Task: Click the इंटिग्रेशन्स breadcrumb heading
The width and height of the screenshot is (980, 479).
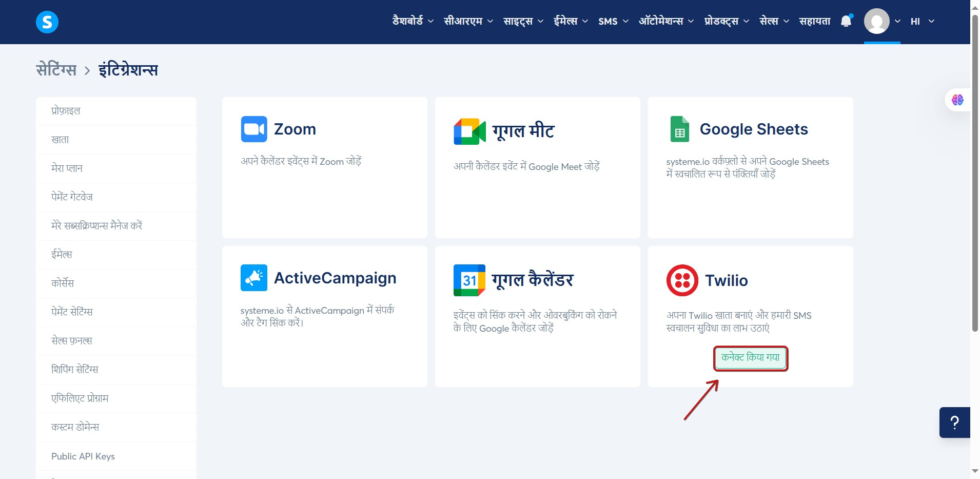Action: pyautogui.click(x=128, y=69)
